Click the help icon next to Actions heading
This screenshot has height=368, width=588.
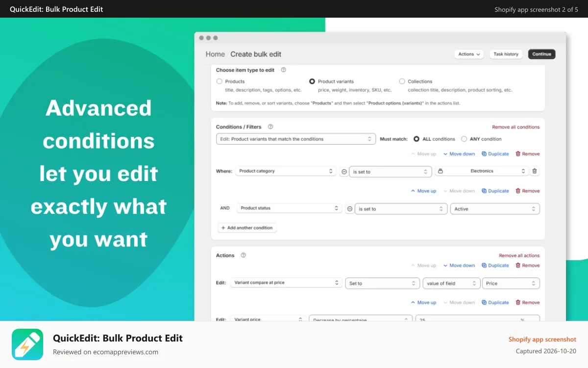244,255
